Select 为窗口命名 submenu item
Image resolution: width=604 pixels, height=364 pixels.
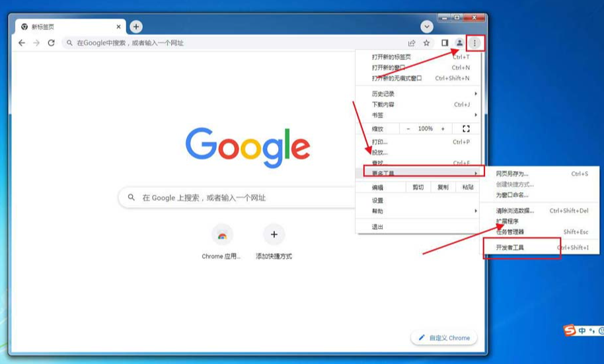(x=540, y=195)
